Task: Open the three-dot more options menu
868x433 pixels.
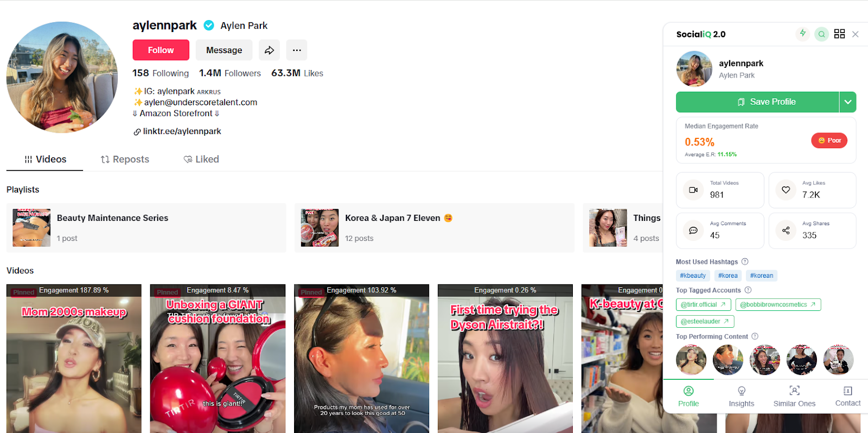Action: coord(297,50)
